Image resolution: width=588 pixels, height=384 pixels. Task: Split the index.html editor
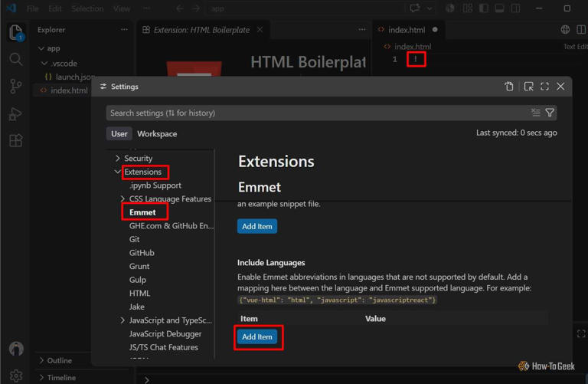tap(581, 30)
